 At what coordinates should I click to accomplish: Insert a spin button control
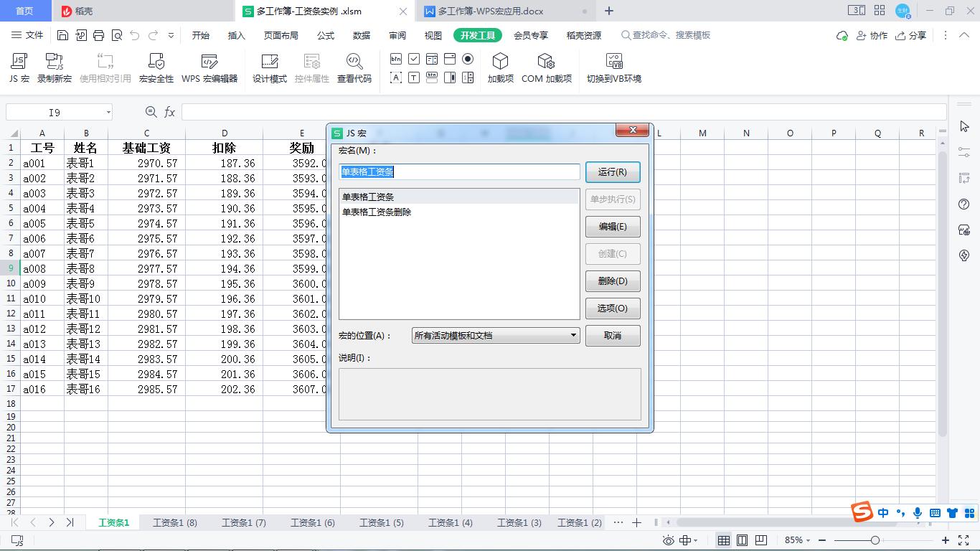(x=468, y=77)
